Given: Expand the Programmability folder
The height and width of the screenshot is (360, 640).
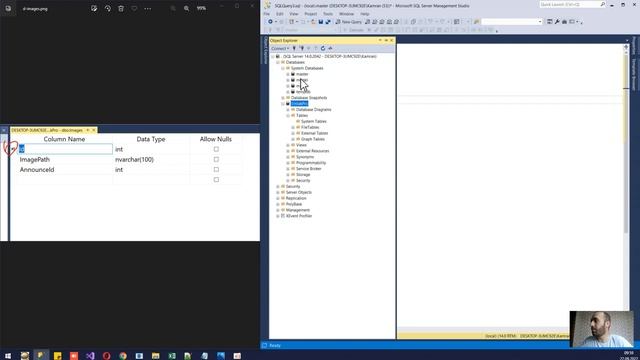Looking at the screenshot, I should pos(288,163).
